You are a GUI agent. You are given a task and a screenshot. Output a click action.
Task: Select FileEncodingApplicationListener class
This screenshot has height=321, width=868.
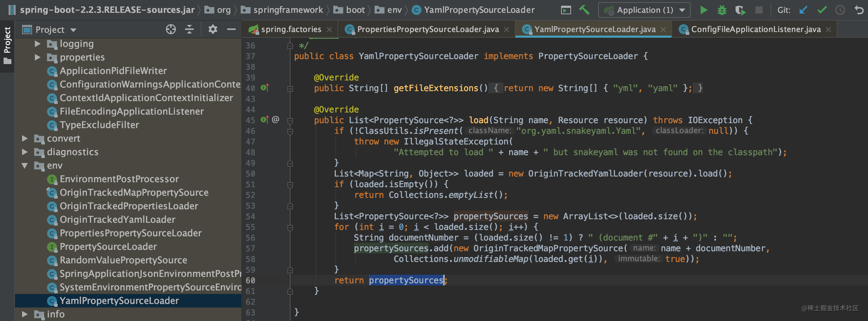click(x=132, y=111)
